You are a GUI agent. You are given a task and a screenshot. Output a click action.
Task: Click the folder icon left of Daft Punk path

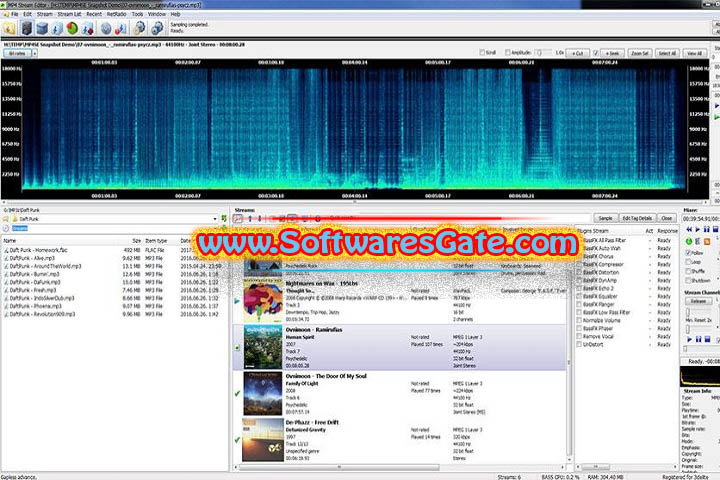click(x=14, y=219)
